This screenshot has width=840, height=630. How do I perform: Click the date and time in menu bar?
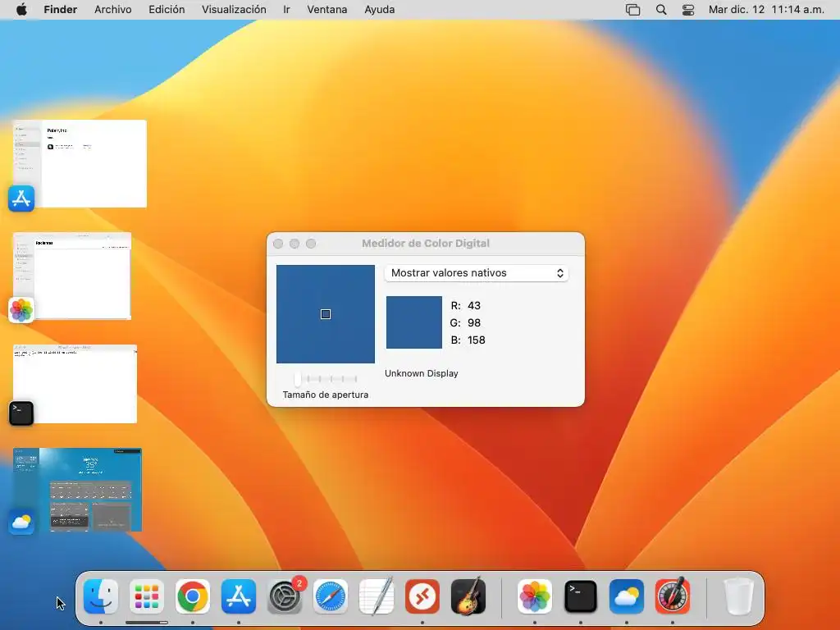766,10
